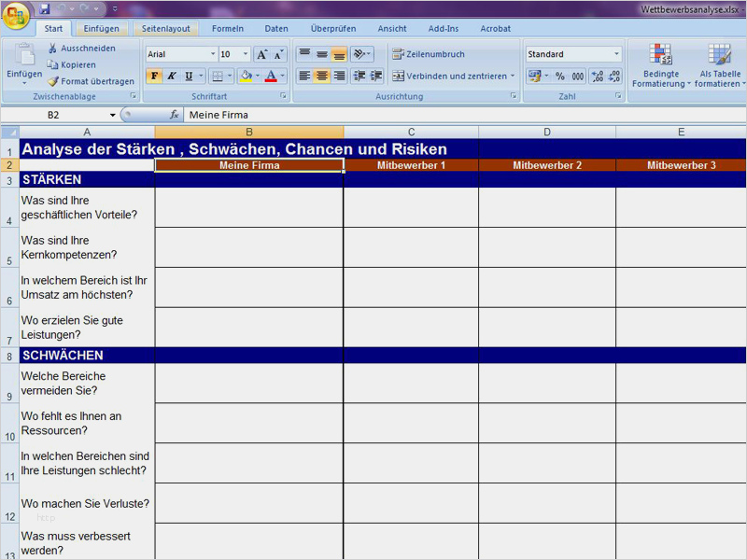The width and height of the screenshot is (747, 560).
Task: Select the Mitbewerber 2 header cell
Action: tap(547, 165)
